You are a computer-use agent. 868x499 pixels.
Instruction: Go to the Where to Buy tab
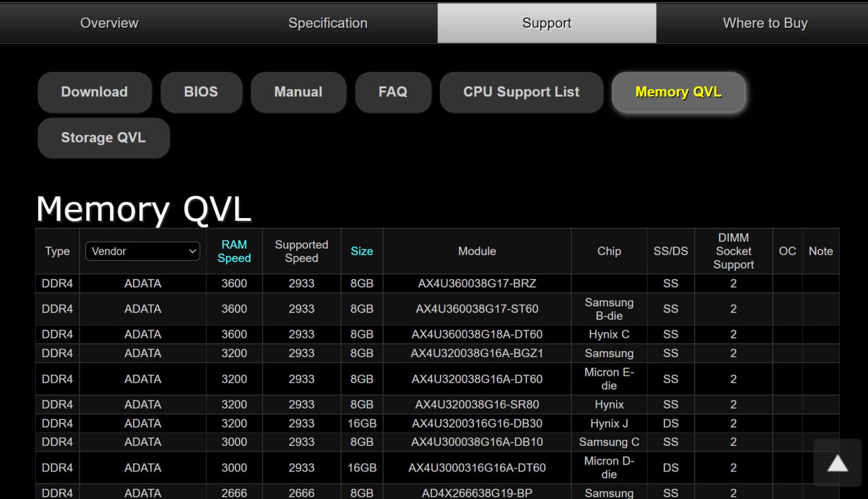765,23
